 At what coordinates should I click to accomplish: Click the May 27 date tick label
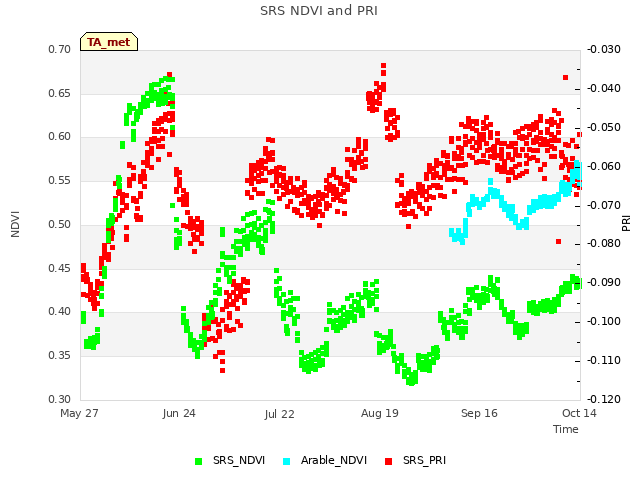[x=79, y=413]
